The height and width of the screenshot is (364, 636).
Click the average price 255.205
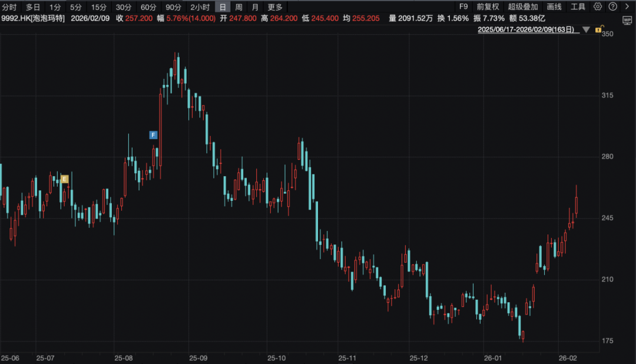[x=366, y=18]
